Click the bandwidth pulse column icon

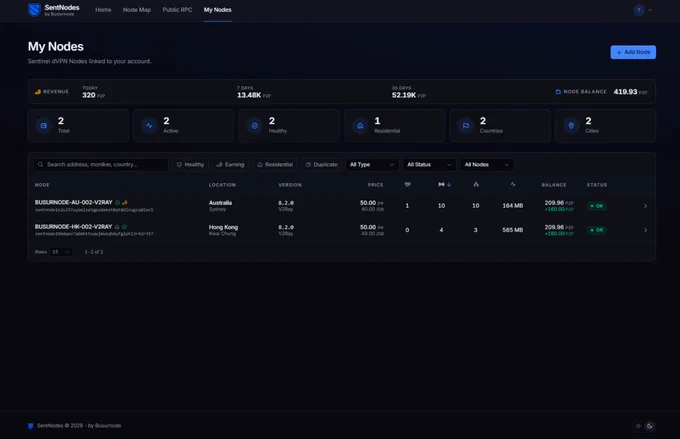(x=513, y=184)
